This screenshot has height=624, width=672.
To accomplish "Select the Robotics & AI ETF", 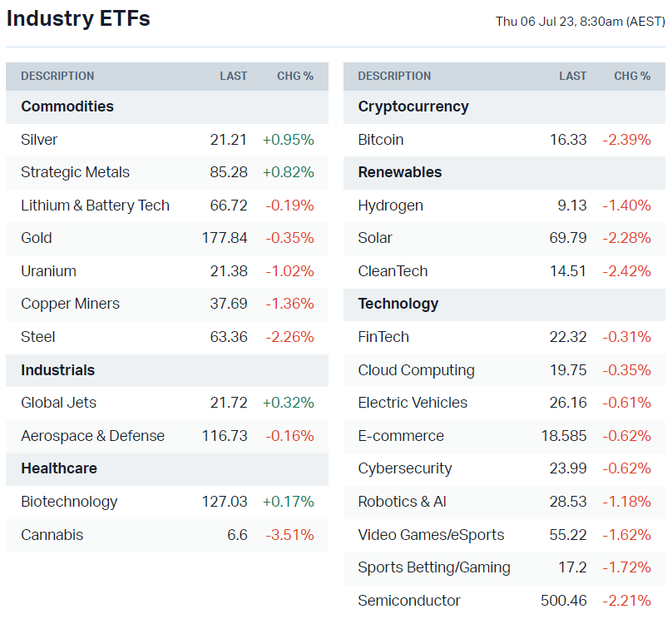I will point(402,502).
